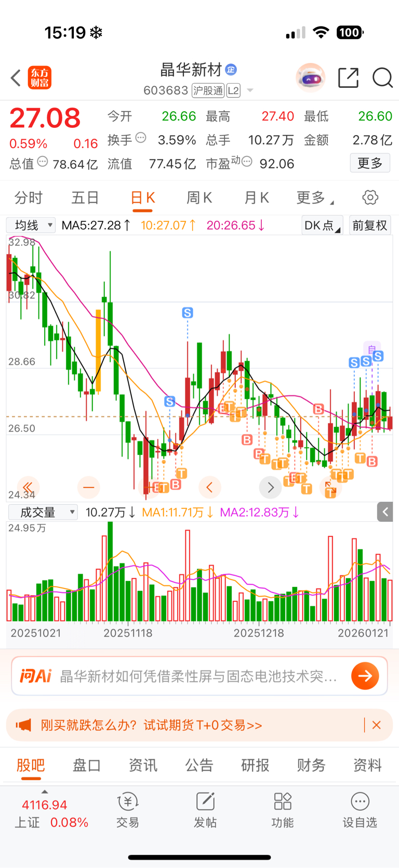The width and height of the screenshot is (399, 868).
Task: Tap the L2 badge
Action: (233, 90)
